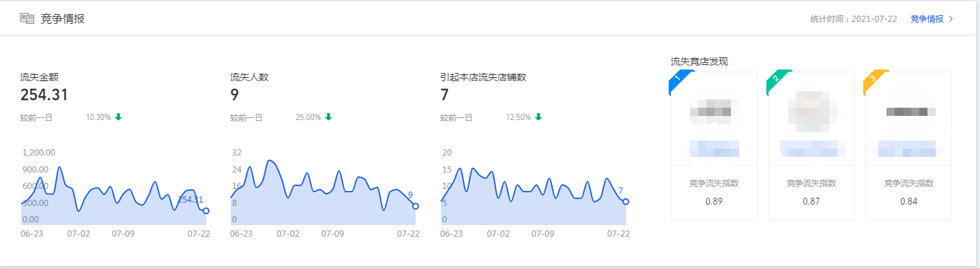Click the 25.00% change percentage
Screen dimensions: 980x268
(x=308, y=117)
